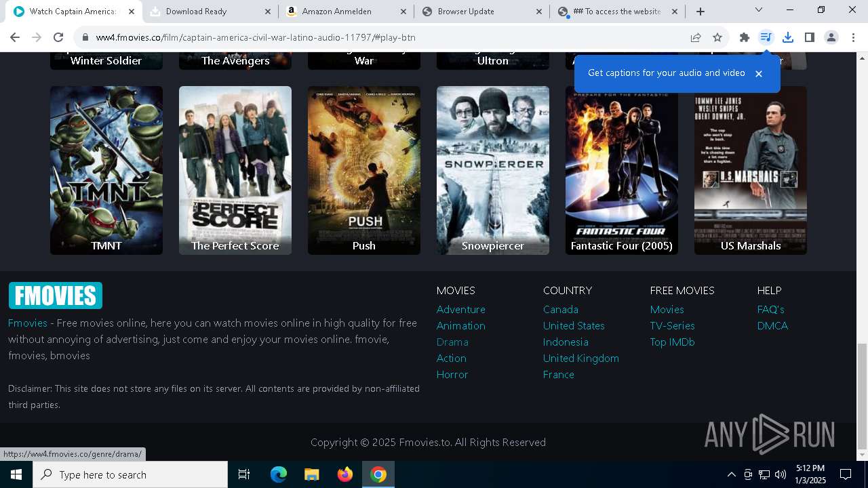Viewport: 868px width, 488px height.
Task: Open the FAQ's help link
Action: [771, 309]
